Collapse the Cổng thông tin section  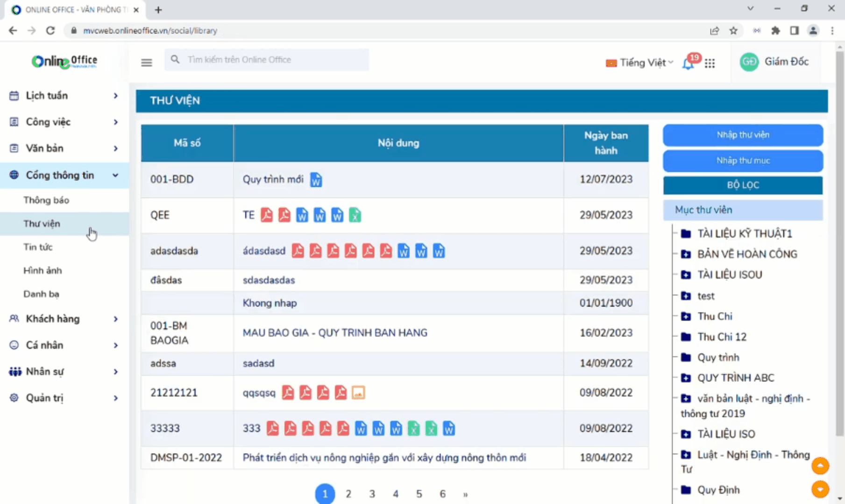(64, 175)
